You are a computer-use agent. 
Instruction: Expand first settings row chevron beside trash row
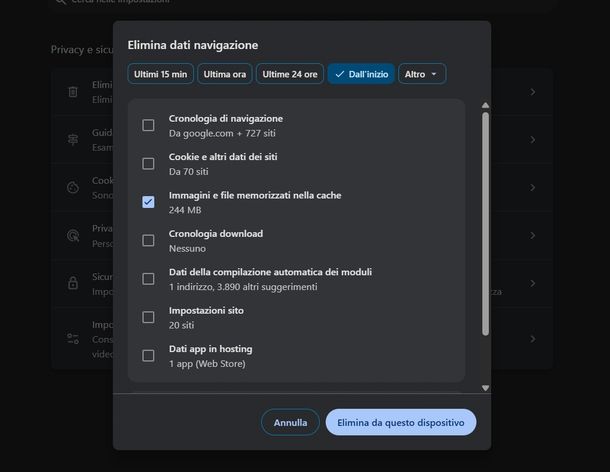coord(533,92)
